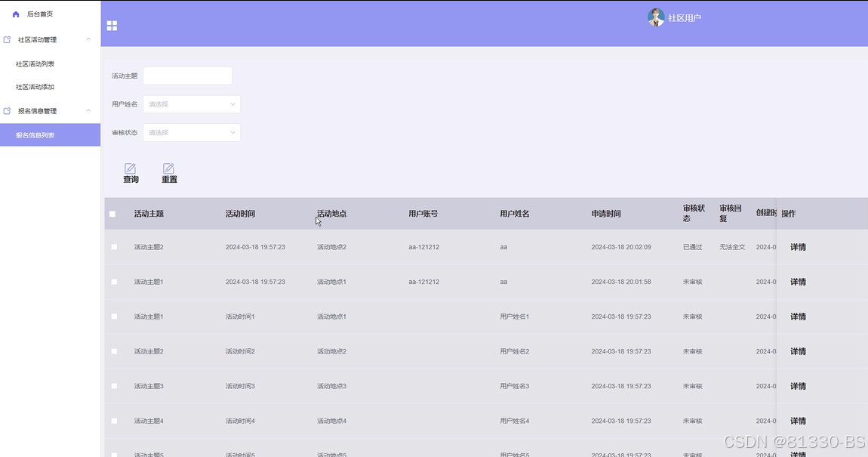Click the 活动地点 column header
Screen dimensions: 868x457
[331, 214]
